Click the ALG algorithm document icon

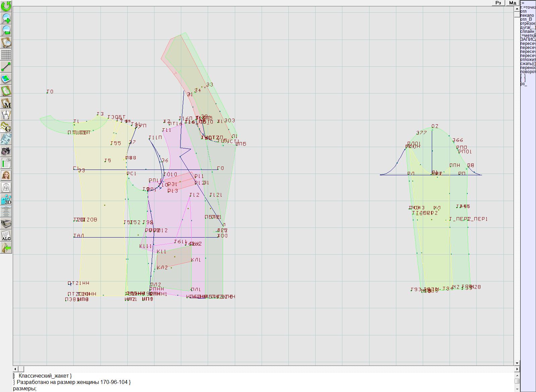click(x=6, y=236)
